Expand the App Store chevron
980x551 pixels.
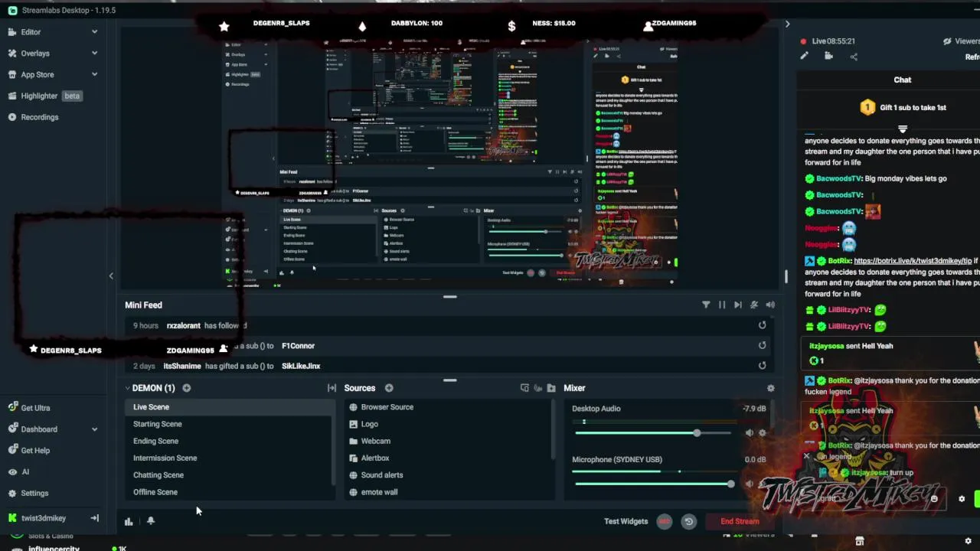(94, 74)
